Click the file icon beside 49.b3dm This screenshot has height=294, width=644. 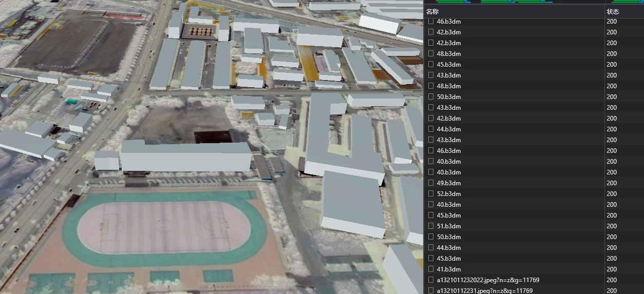point(431,183)
